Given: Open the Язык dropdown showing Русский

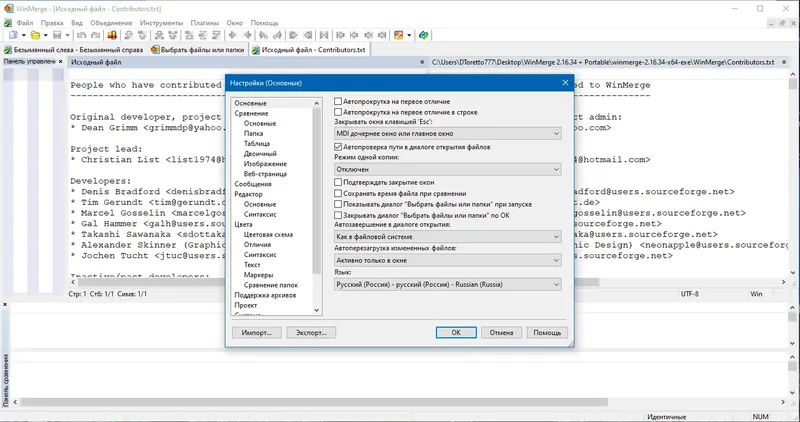Looking at the screenshot, I should pyautogui.click(x=447, y=285).
